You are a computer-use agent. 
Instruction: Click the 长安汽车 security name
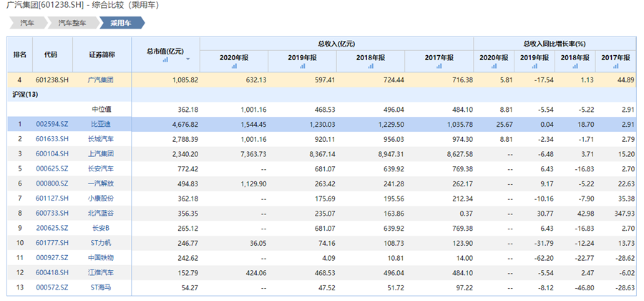(x=102, y=168)
